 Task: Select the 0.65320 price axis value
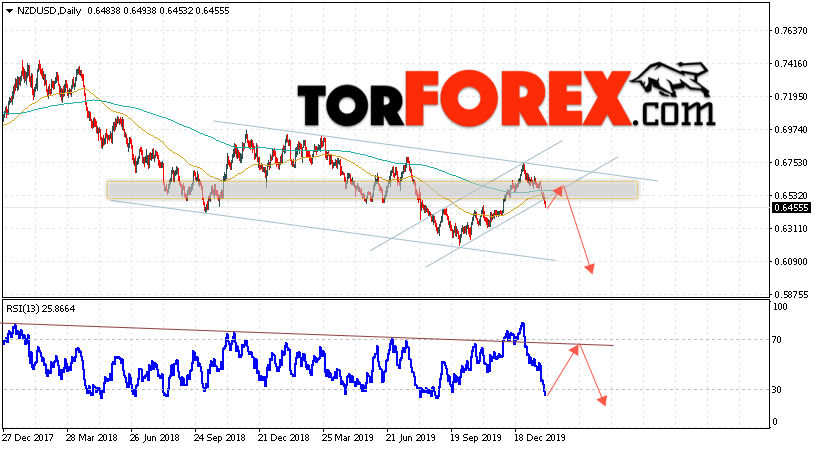(x=791, y=196)
